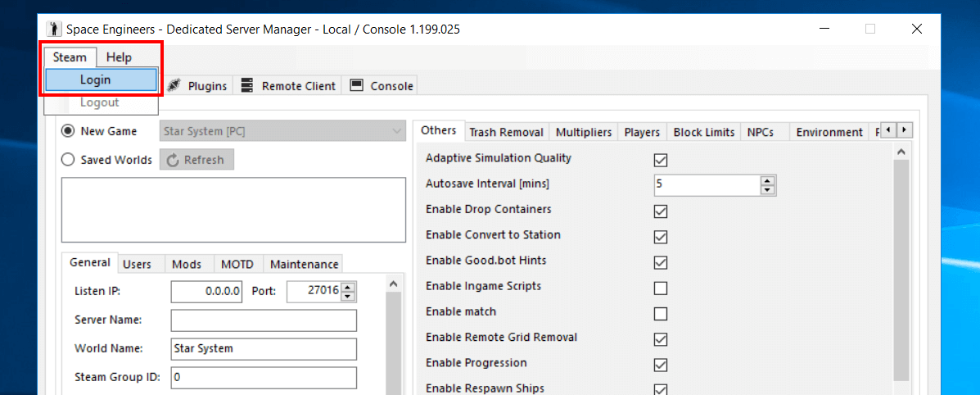Minimize the Dedicated Server Manager window
980x395 pixels.
(x=826, y=29)
